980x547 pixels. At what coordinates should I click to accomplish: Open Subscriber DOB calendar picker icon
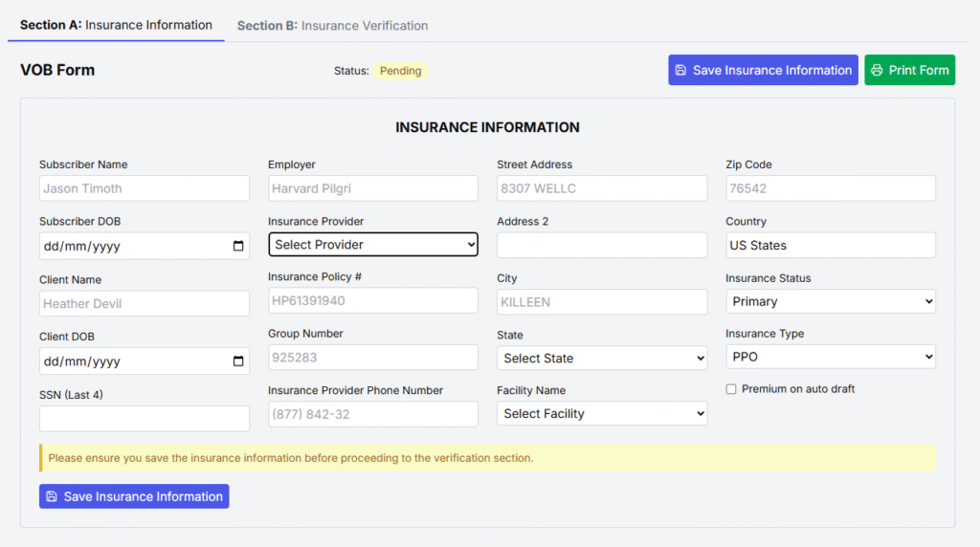click(x=238, y=246)
